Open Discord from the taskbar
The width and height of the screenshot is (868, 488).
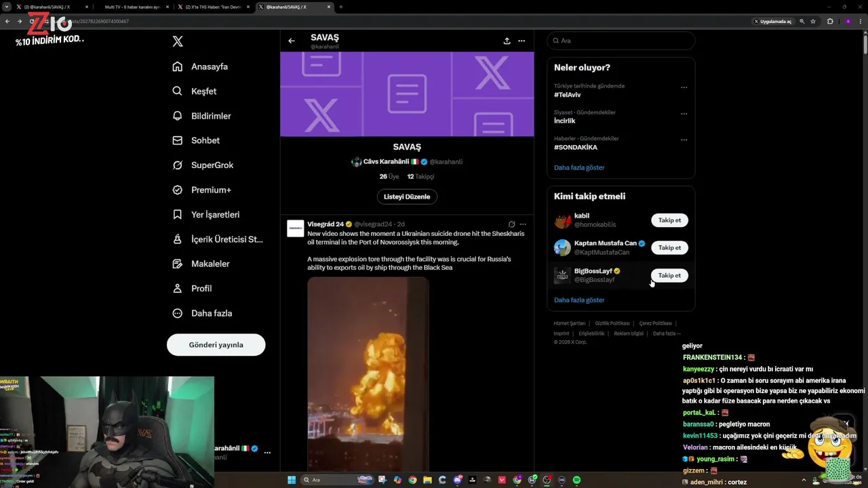pyautogui.click(x=458, y=480)
